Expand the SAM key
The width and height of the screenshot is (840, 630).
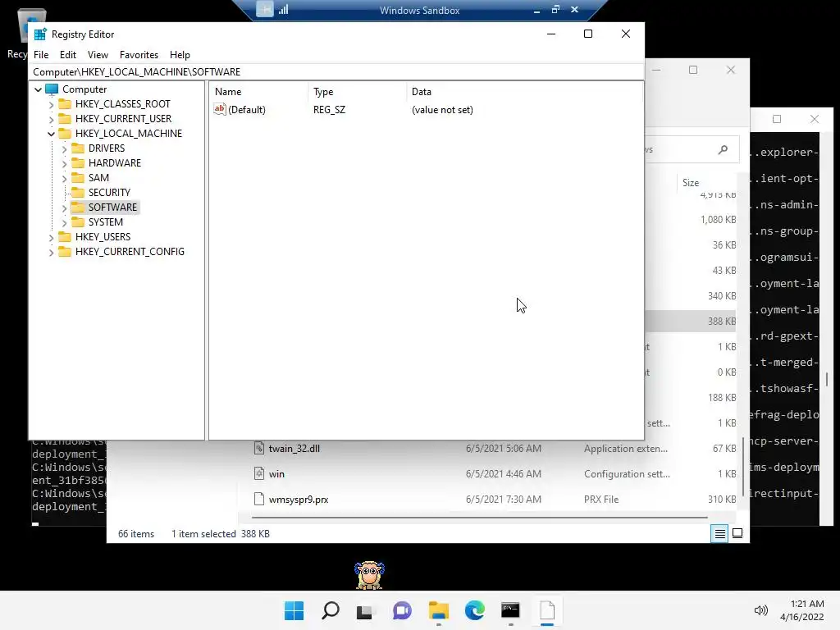[x=64, y=178]
